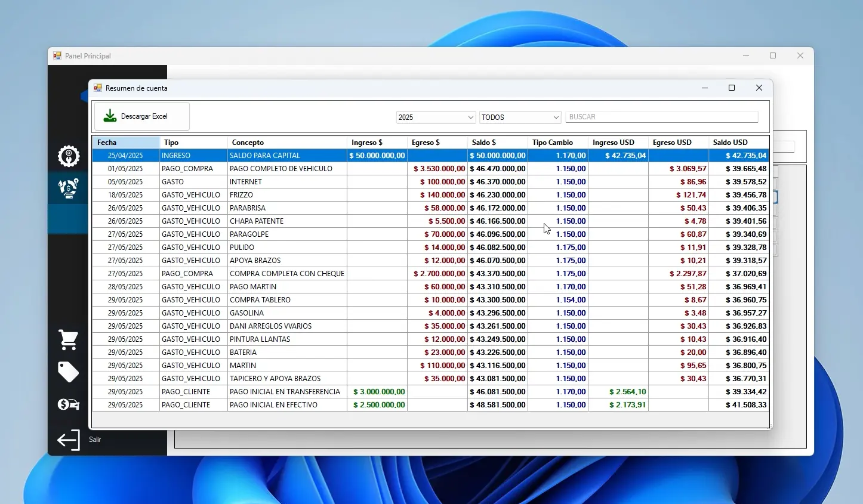This screenshot has height=504, width=863.
Task: Click the Saldo $ column header
Action: [x=498, y=143]
